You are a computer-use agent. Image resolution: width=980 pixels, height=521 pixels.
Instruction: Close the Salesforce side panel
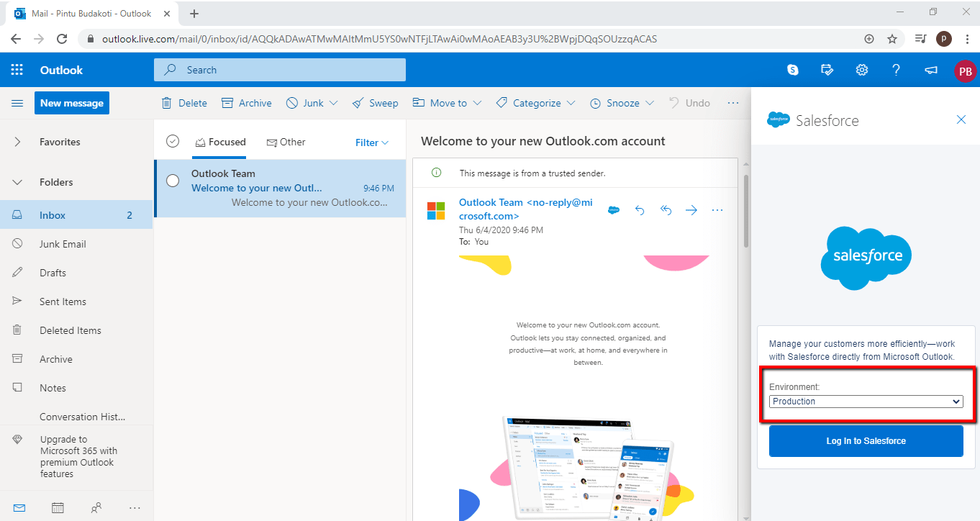point(961,119)
